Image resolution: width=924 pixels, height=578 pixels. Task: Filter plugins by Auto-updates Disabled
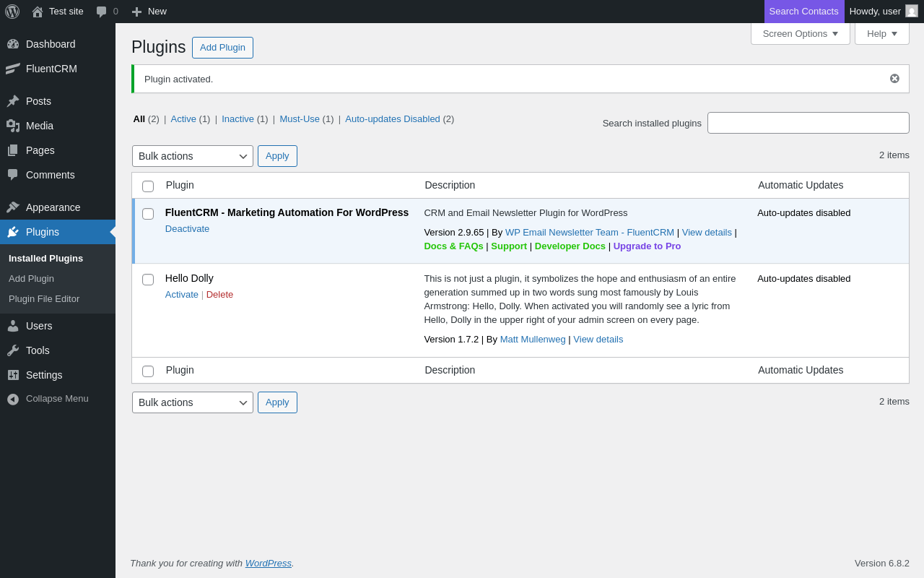coord(393,119)
